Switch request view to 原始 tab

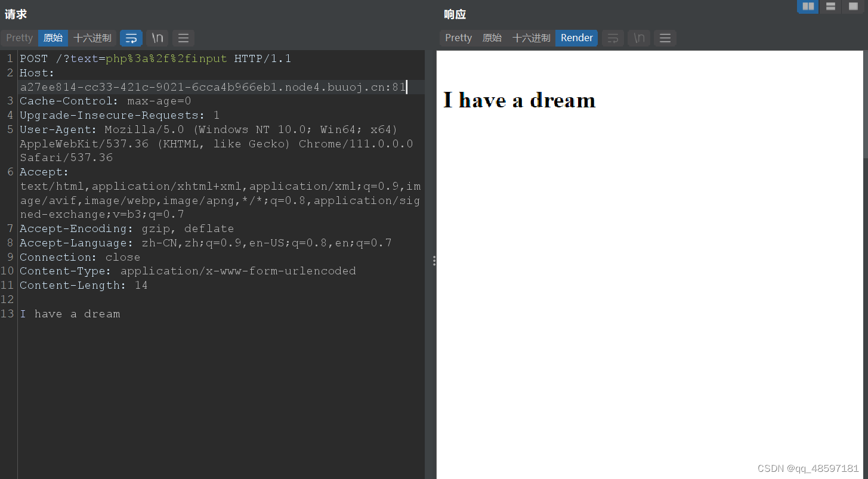point(53,38)
